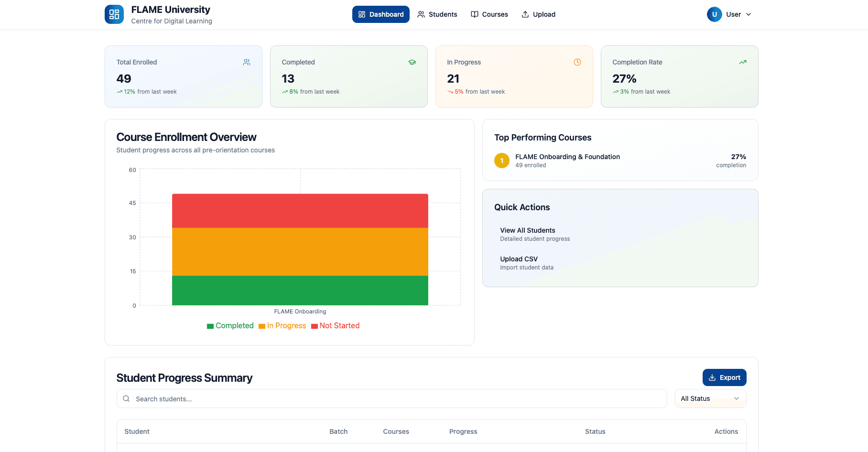
Task: Click the red Not Started bar segment
Action: click(x=300, y=211)
